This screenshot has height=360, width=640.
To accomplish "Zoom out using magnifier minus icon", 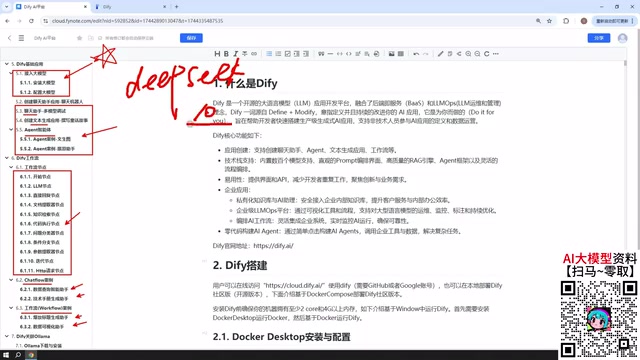I will (477, 54).
